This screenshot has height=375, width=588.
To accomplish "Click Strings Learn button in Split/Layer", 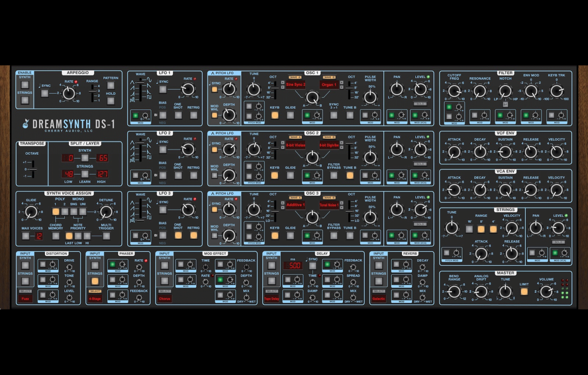I will tap(85, 174).
